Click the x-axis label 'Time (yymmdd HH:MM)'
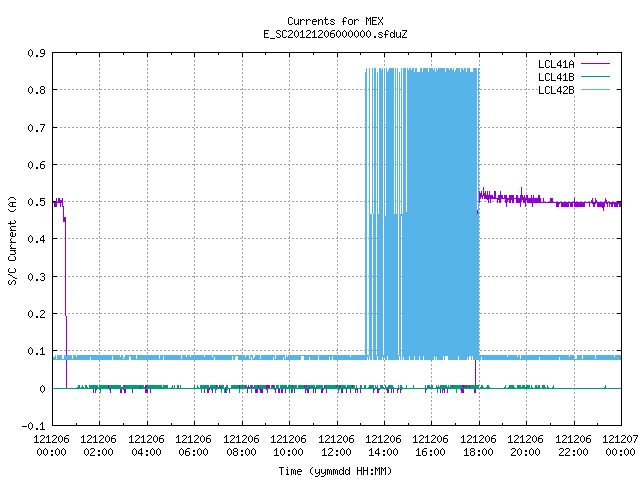Viewport: 640px width, 480px height. pos(335,471)
